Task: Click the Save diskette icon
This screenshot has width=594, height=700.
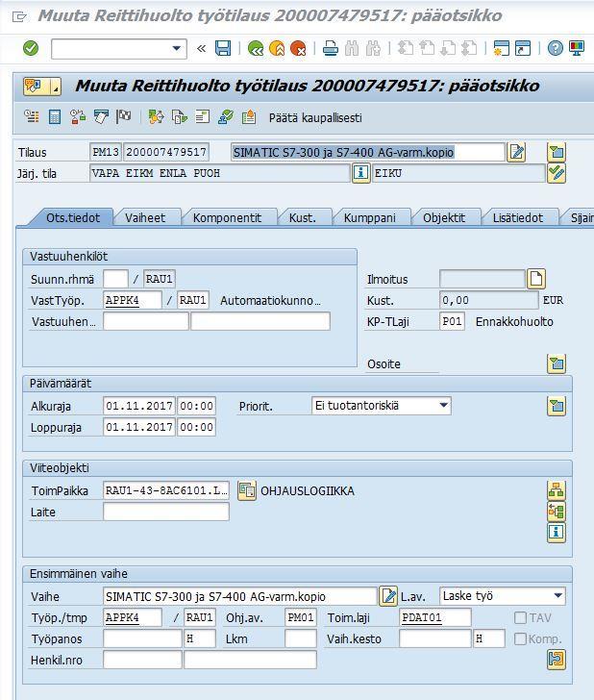Action: 223,48
